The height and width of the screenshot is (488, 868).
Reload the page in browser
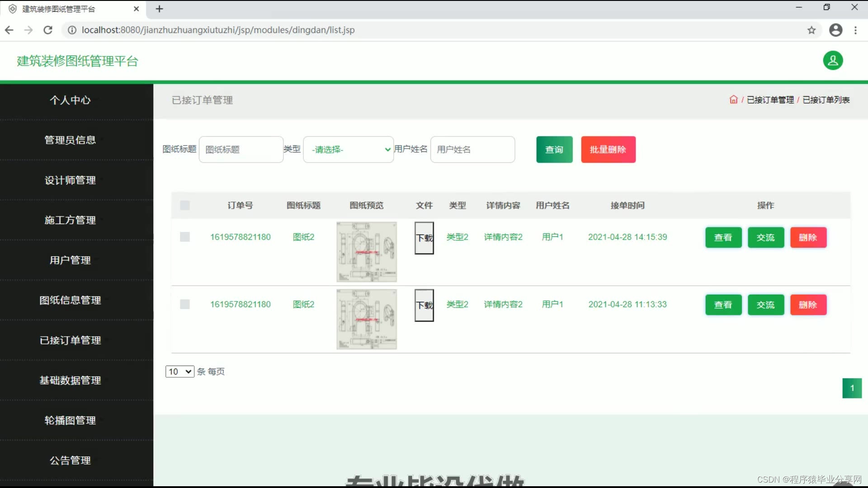click(48, 30)
